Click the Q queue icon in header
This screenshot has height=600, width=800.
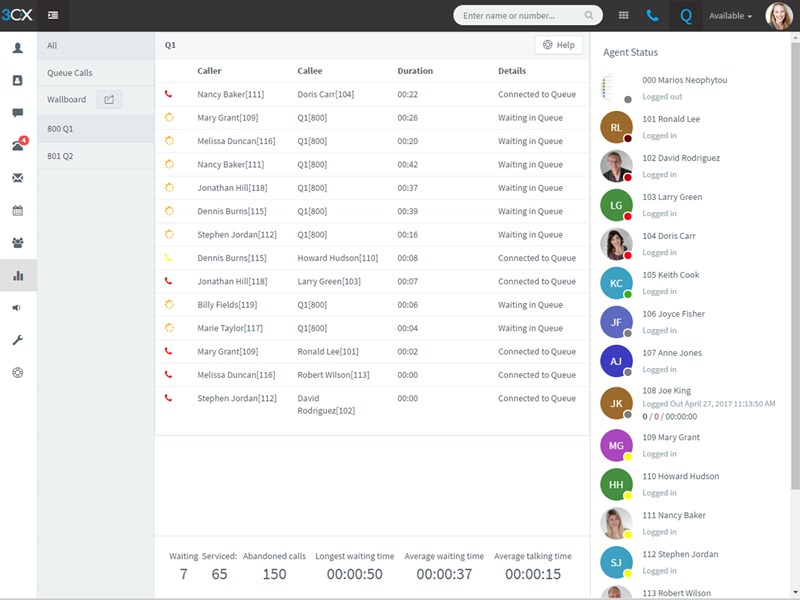pos(686,16)
